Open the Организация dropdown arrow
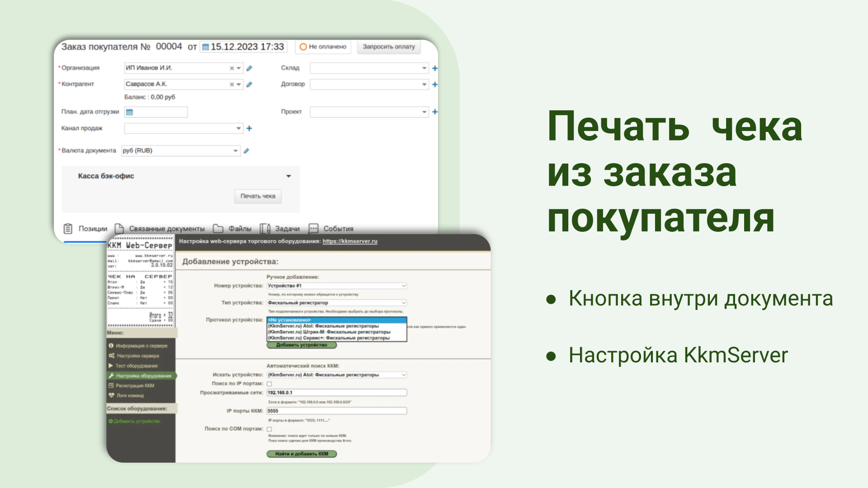The width and height of the screenshot is (868, 488). pos(239,68)
